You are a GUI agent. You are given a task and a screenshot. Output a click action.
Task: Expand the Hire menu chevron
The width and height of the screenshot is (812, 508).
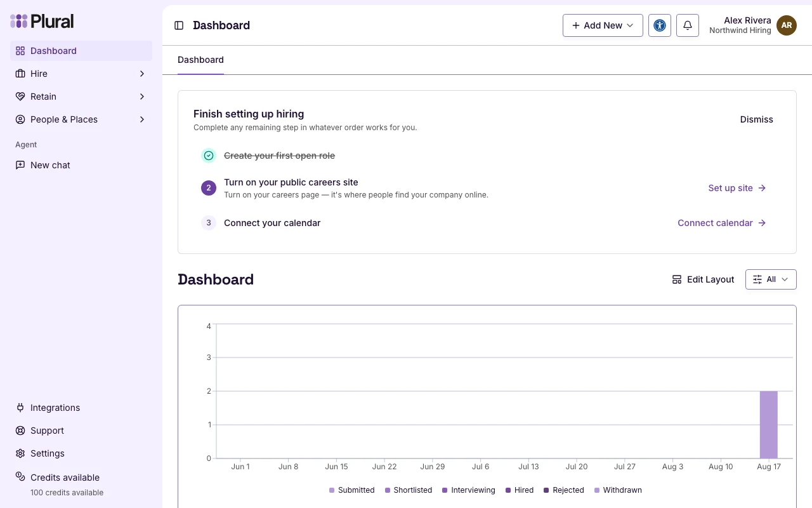pos(142,74)
